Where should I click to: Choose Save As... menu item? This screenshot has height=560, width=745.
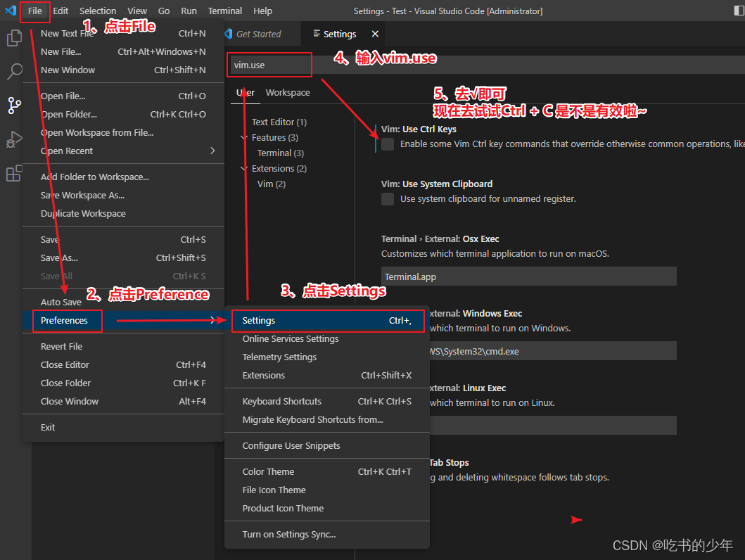click(123, 258)
